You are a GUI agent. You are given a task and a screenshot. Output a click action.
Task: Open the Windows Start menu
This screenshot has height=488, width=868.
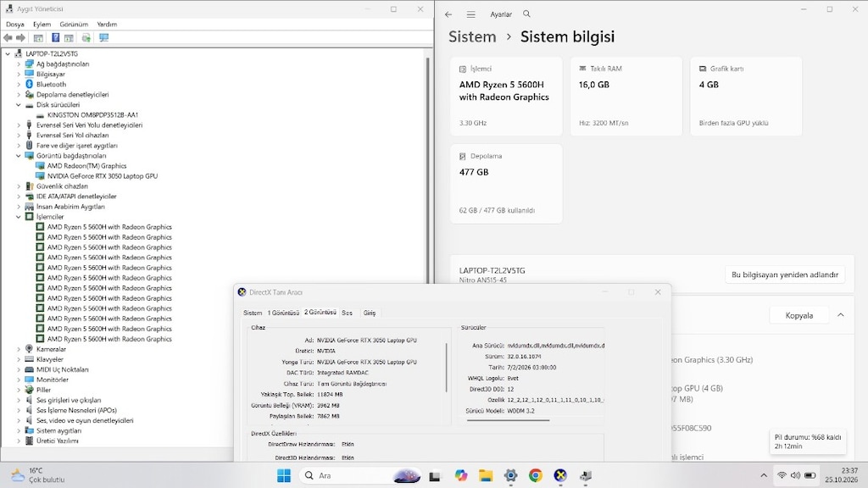[283, 475]
